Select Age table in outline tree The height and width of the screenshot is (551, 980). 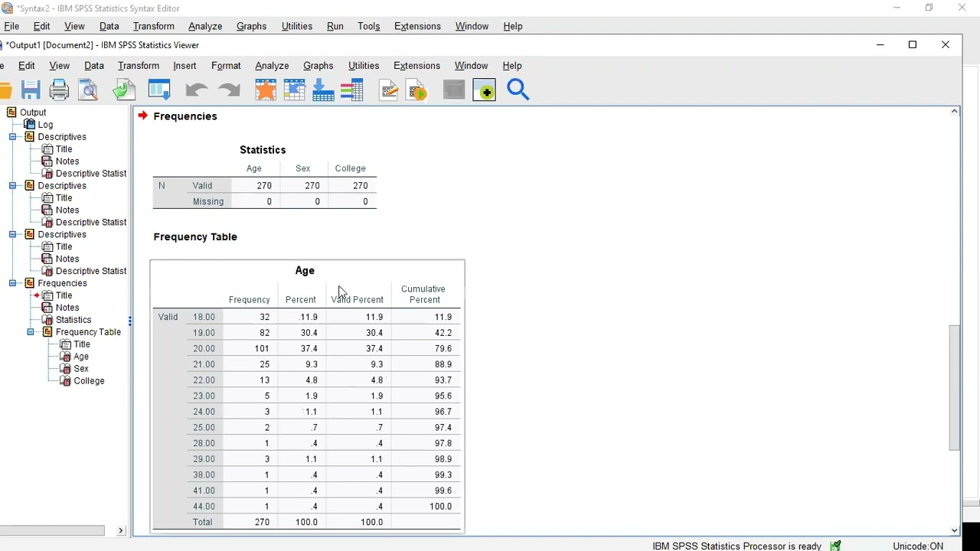81,357
